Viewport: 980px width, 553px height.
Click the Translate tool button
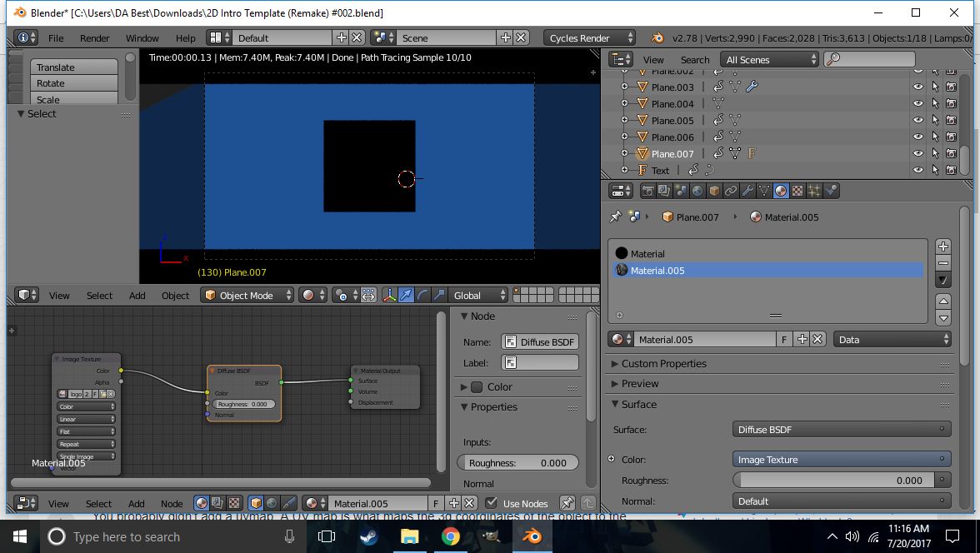tap(73, 67)
